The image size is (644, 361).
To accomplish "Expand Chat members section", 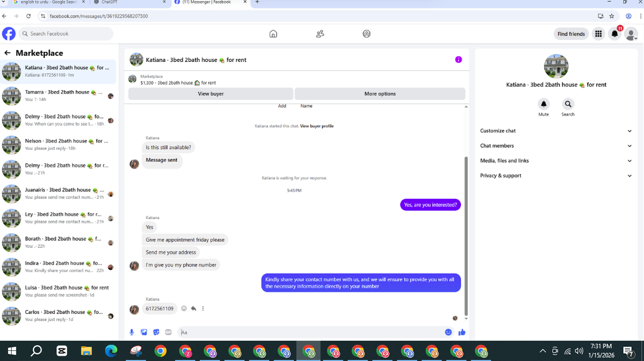I will pos(556,146).
